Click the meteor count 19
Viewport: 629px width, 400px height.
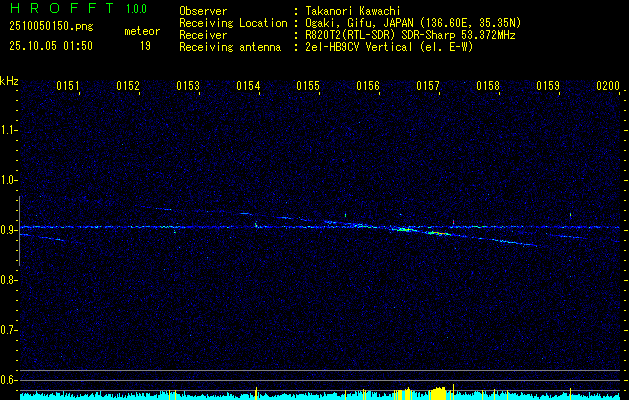(x=145, y=46)
